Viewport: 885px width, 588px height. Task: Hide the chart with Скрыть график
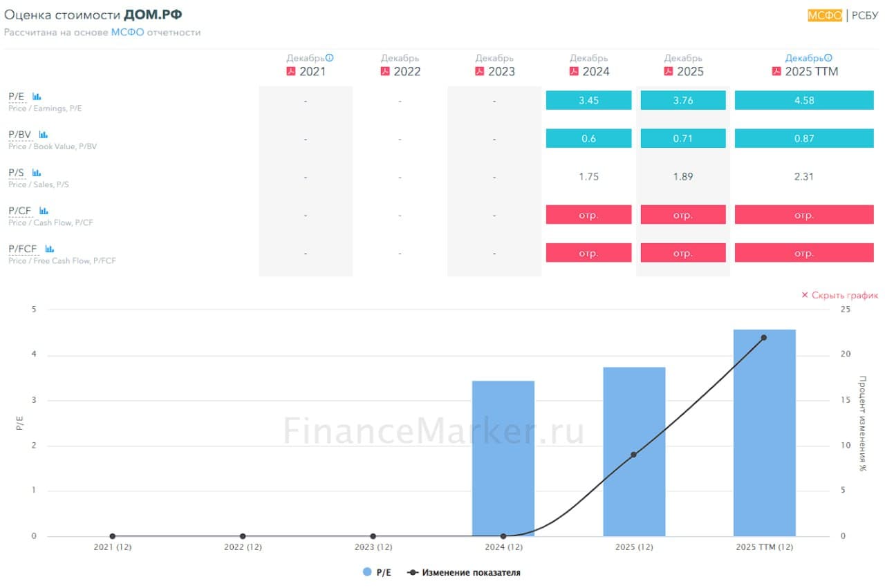[839, 295]
